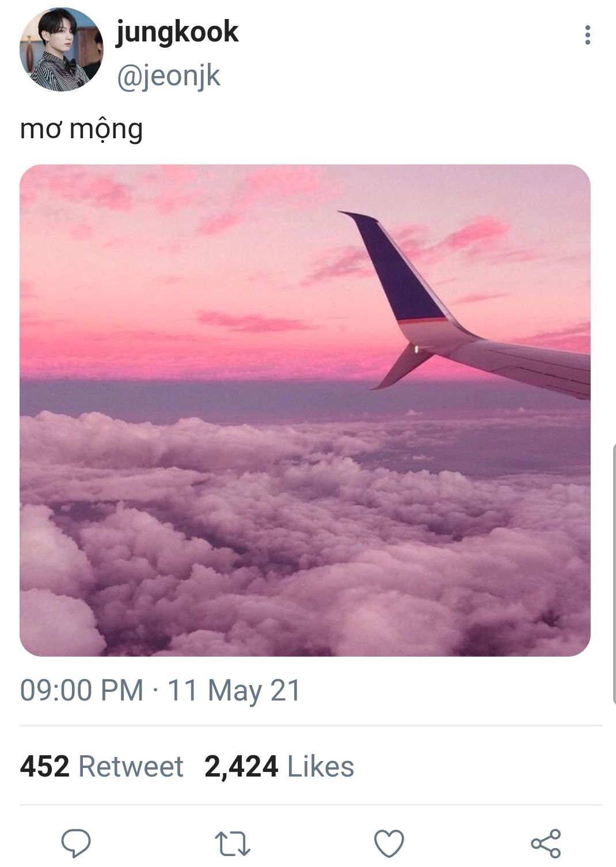The width and height of the screenshot is (616, 867).
Task: Open jungkook's profile picture
Action: click(61, 50)
